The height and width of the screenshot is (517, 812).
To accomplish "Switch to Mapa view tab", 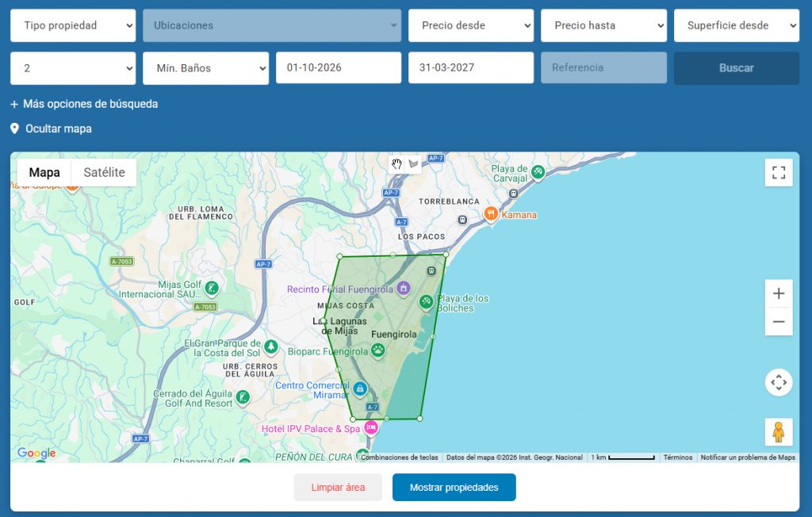I will coord(44,173).
